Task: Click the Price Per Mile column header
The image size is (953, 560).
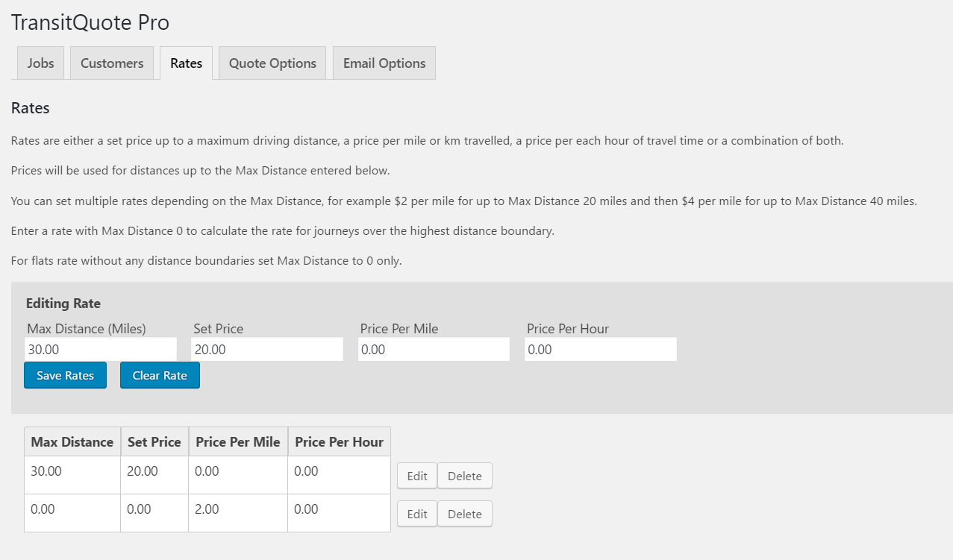Action: click(x=238, y=441)
